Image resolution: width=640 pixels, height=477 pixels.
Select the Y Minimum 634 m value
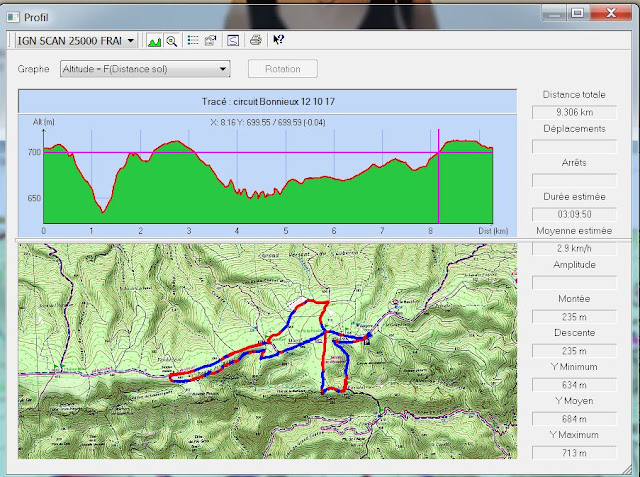(x=574, y=385)
